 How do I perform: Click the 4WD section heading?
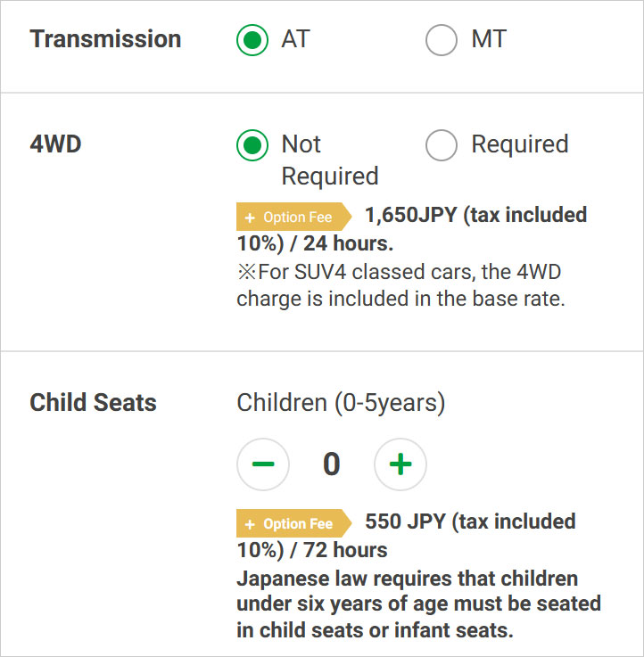pos(55,144)
